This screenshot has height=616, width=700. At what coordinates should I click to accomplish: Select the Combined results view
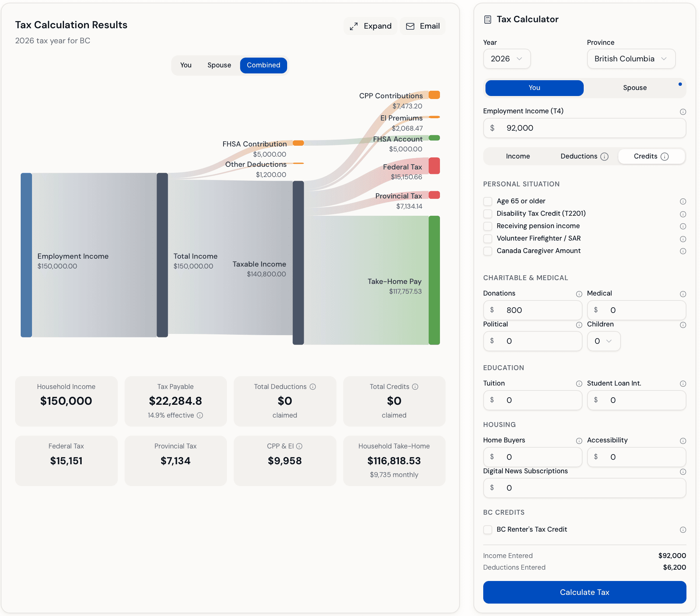point(263,65)
